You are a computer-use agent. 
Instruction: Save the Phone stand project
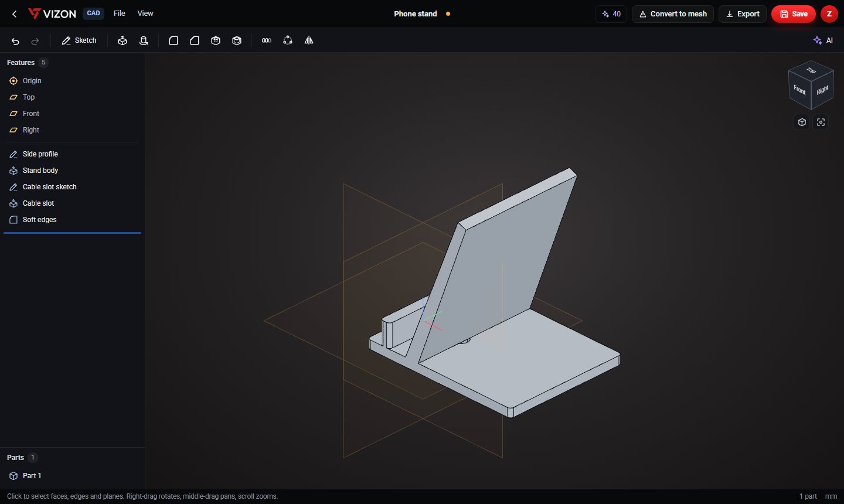click(794, 14)
